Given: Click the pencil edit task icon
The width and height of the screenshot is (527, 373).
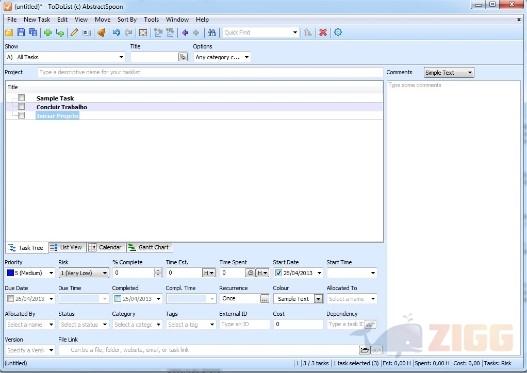Looking at the screenshot, I should [74, 33].
